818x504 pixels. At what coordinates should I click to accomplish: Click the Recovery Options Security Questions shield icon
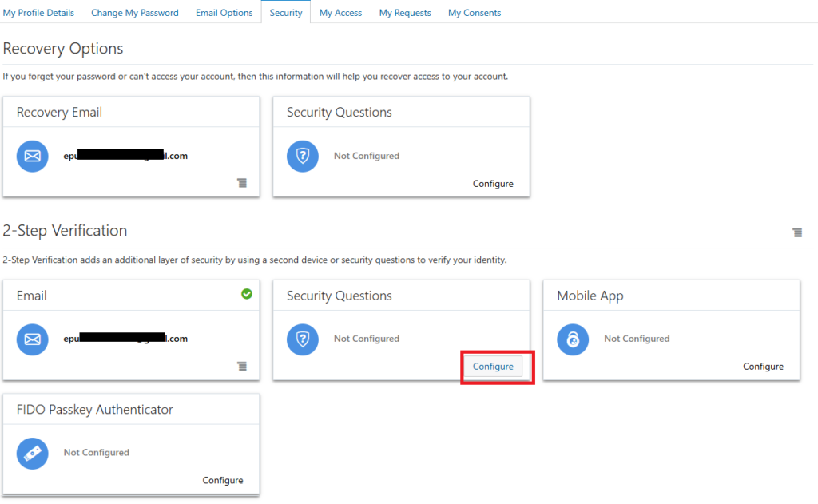[x=303, y=156]
